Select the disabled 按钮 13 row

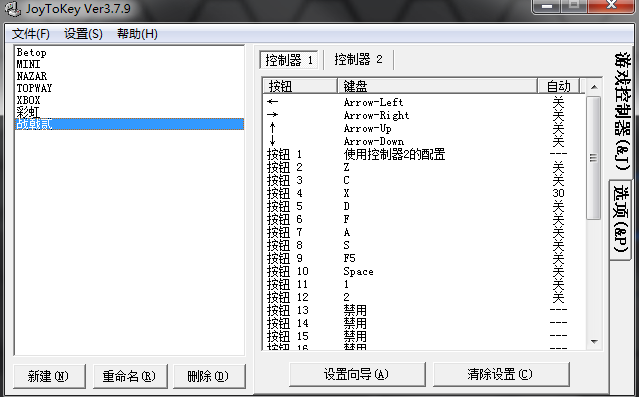pos(424,311)
